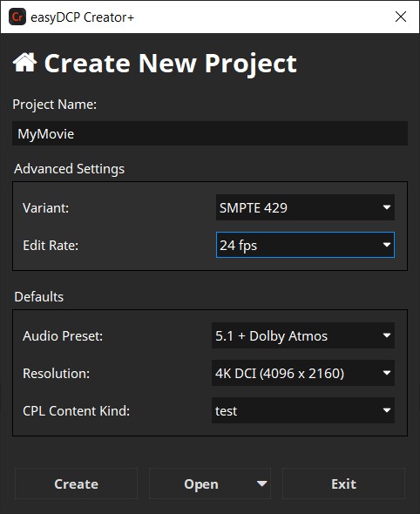Click the easyDCP Creator+ title bar text

tap(82, 17)
